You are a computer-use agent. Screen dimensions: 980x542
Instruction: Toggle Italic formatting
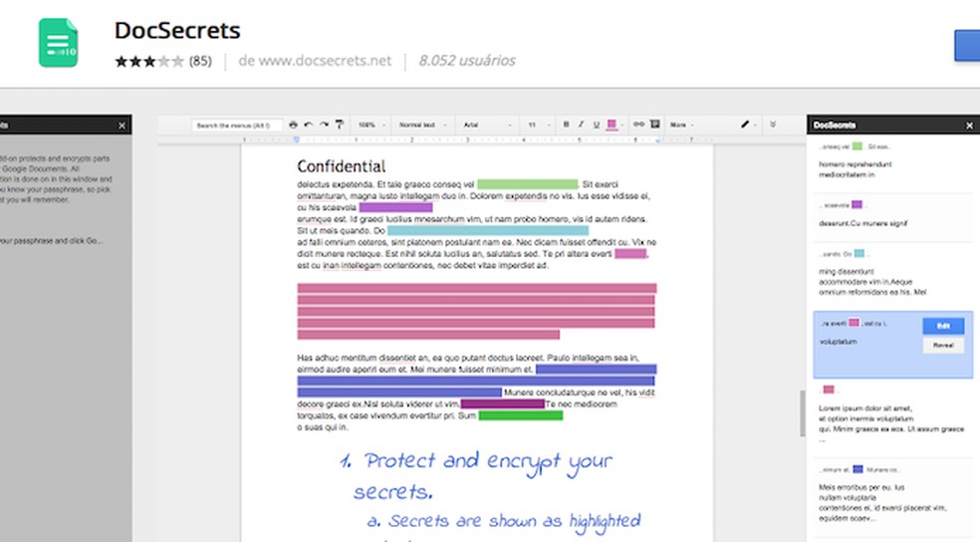coord(582,125)
